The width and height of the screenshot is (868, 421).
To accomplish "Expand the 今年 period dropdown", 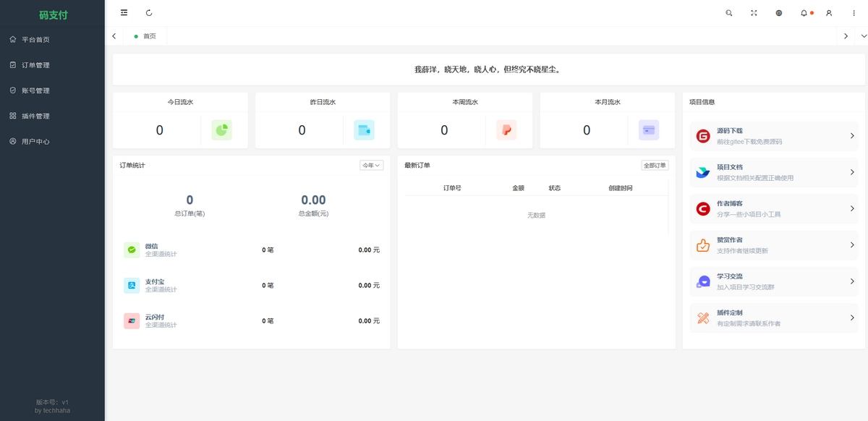I will click(x=371, y=166).
